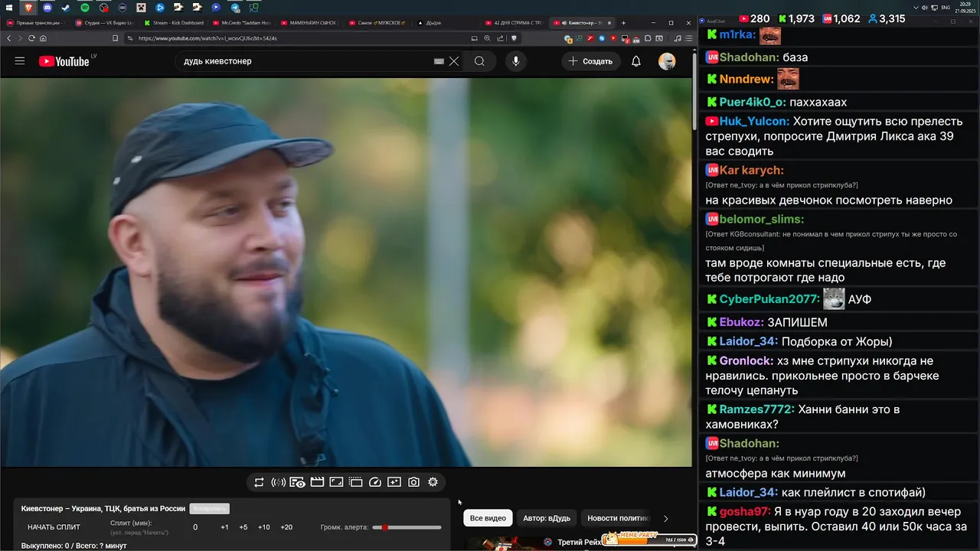
Task: Switch to the Прямые трансляции tab
Action: (x=36, y=23)
